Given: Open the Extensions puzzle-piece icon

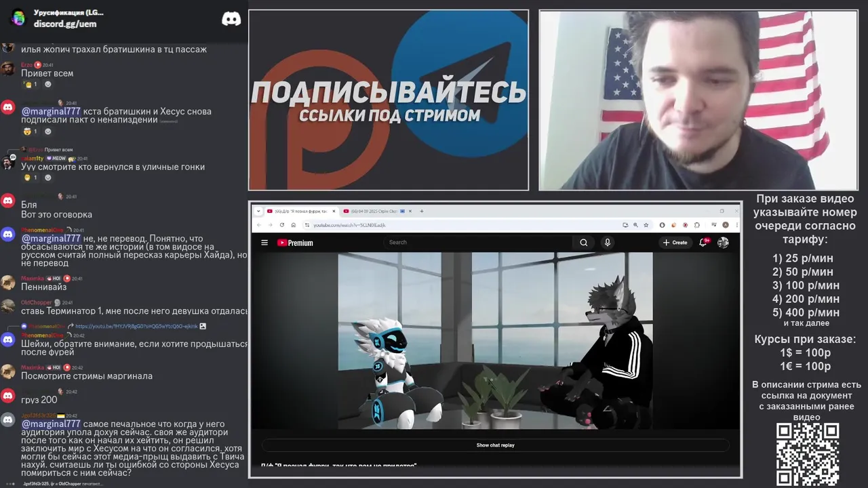Looking at the screenshot, I should pyautogui.click(x=697, y=225).
